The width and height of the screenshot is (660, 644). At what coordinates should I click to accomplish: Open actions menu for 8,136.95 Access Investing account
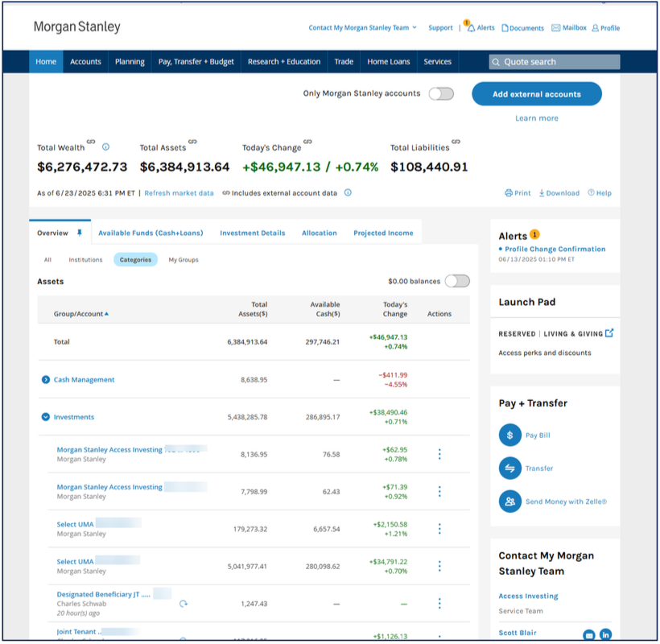click(x=439, y=454)
